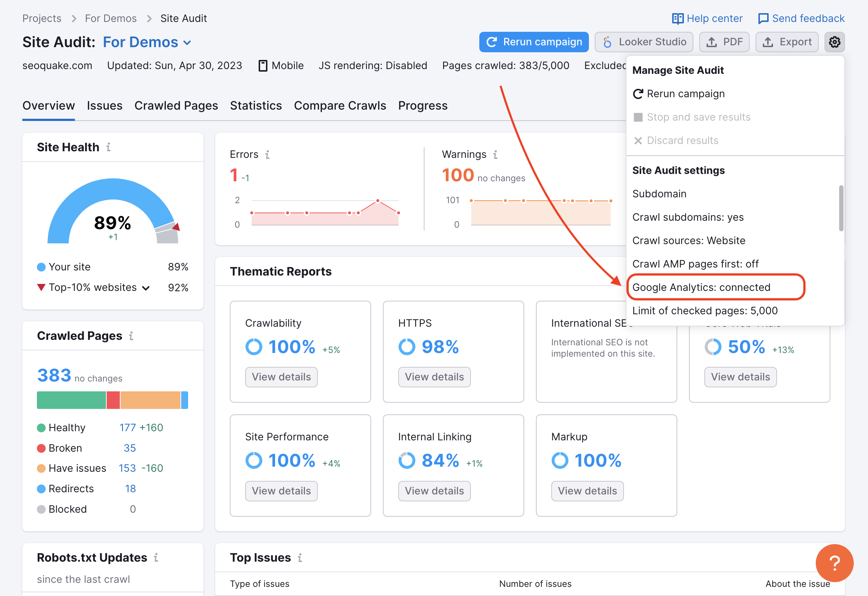Toggle Crawl AMP pages first setting
The height and width of the screenshot is (596, 868).
coord(695,263)
